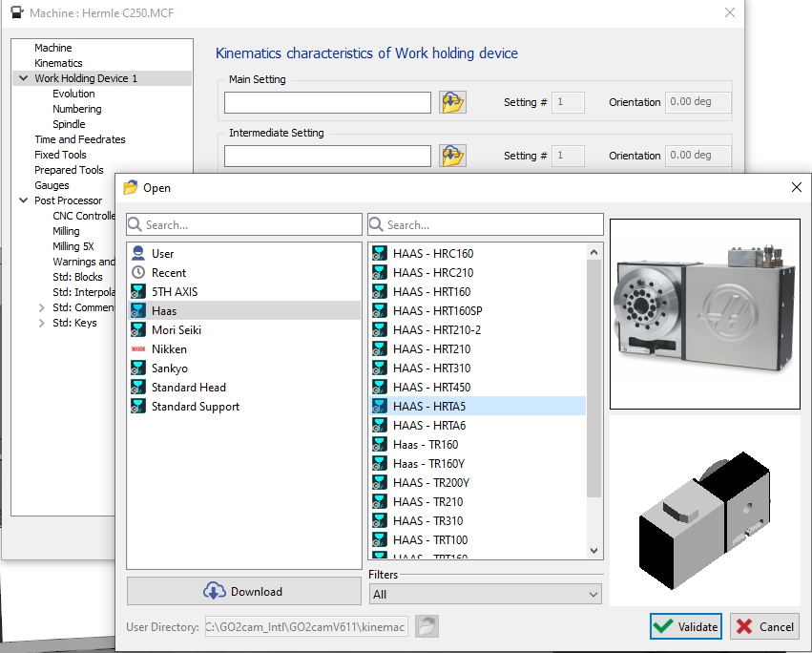This screenshot has width=812, height=653.
Task: Select the User folder icon
Action: [x=138, y=254]
